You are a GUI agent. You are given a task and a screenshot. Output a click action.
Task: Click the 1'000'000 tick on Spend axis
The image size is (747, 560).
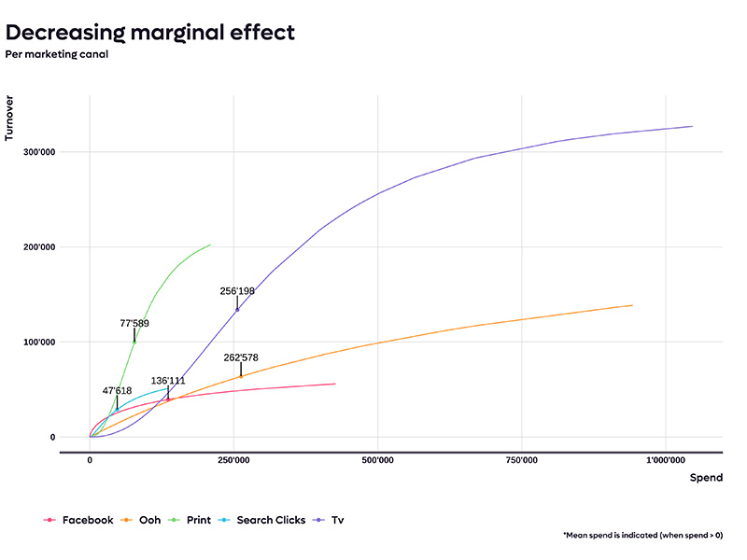point(666,460)
